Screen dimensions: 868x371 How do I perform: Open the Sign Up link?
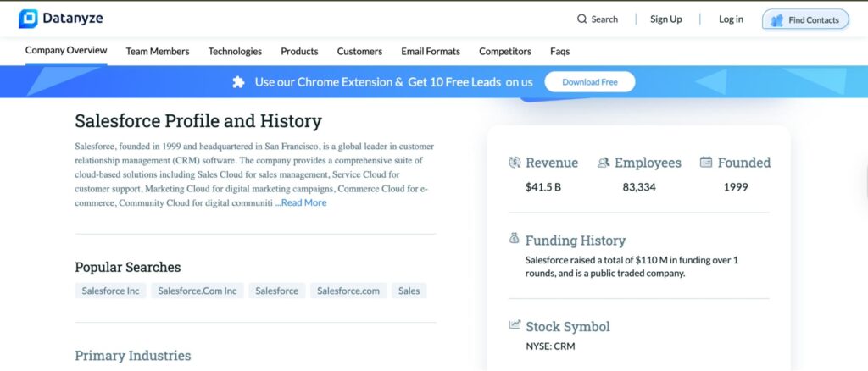(666, 19)
